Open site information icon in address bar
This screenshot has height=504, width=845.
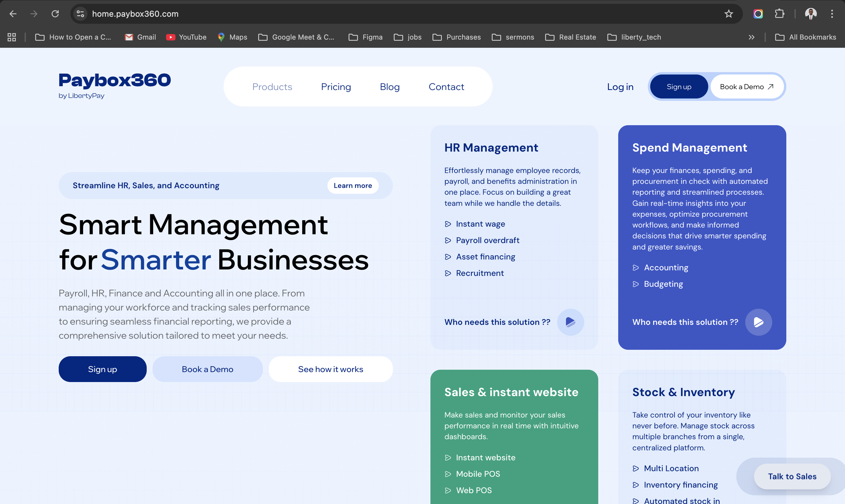(x=80, y=14)
